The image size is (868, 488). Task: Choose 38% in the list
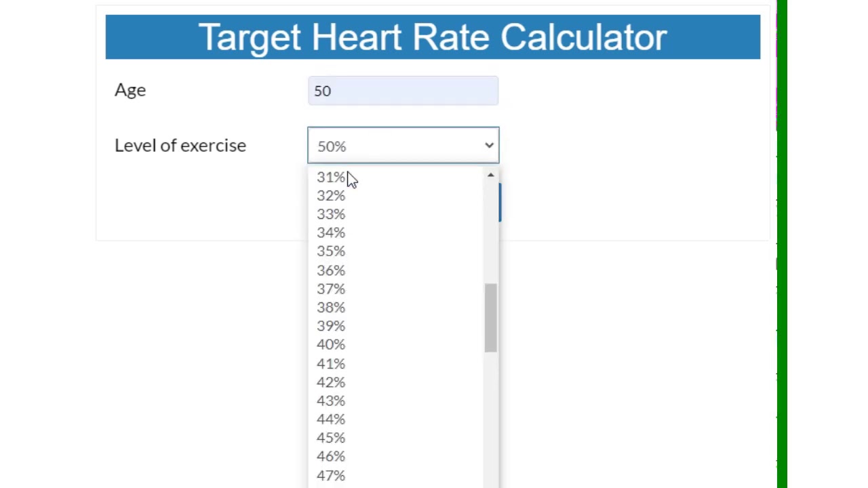(331, 308)
